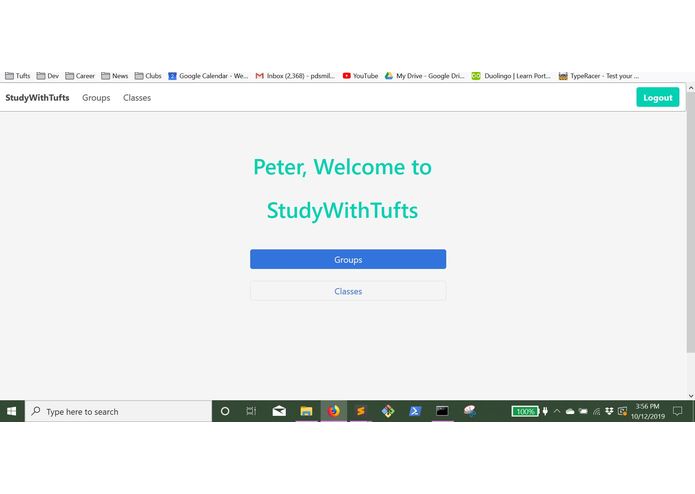Switch to Firefox on the taskbar
695x494 pixels.
click(333, 411)
